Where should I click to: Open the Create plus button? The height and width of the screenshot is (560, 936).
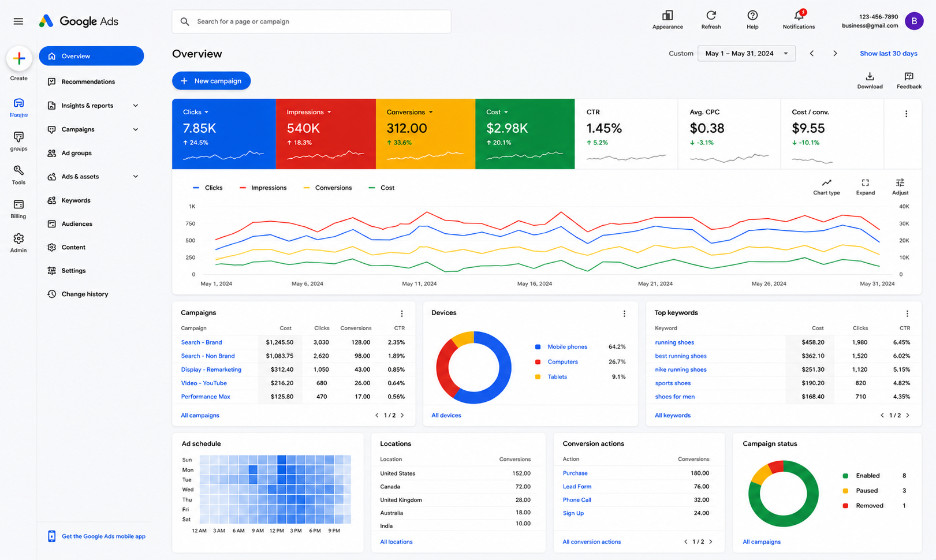pos(19,58)
